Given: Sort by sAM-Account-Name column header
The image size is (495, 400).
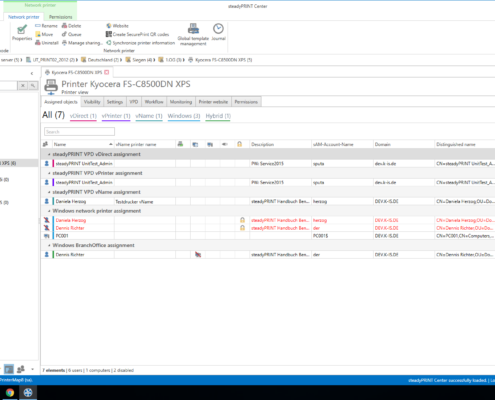Looking at the screenshot, I should click(342, 144).
